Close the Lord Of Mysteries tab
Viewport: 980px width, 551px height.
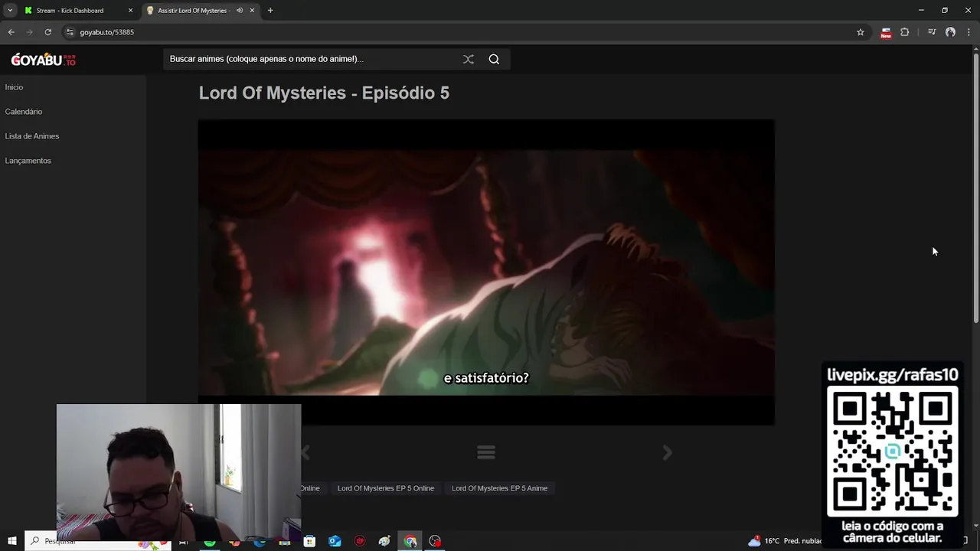pos(252,11)
